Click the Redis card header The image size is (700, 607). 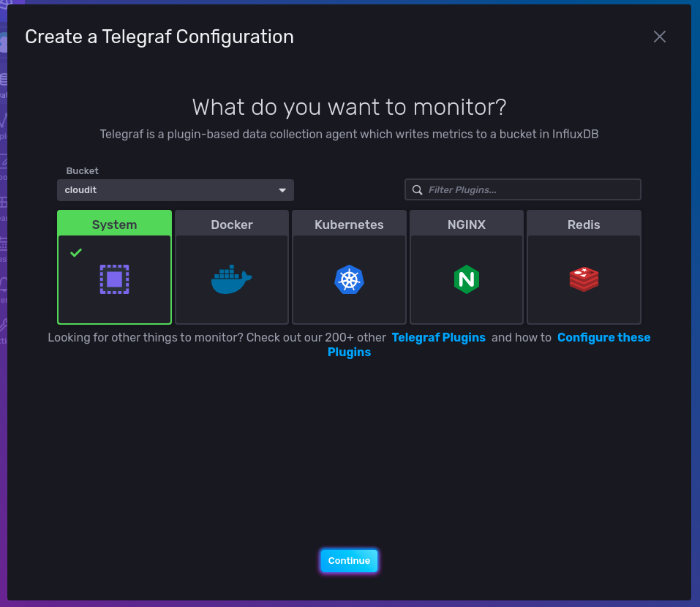tap(584, 224)
